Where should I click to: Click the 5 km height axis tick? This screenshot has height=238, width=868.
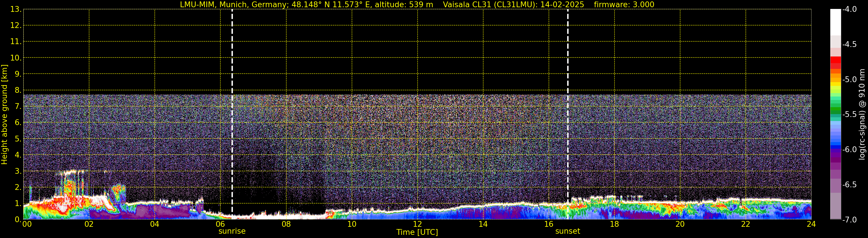click(18, 139)
